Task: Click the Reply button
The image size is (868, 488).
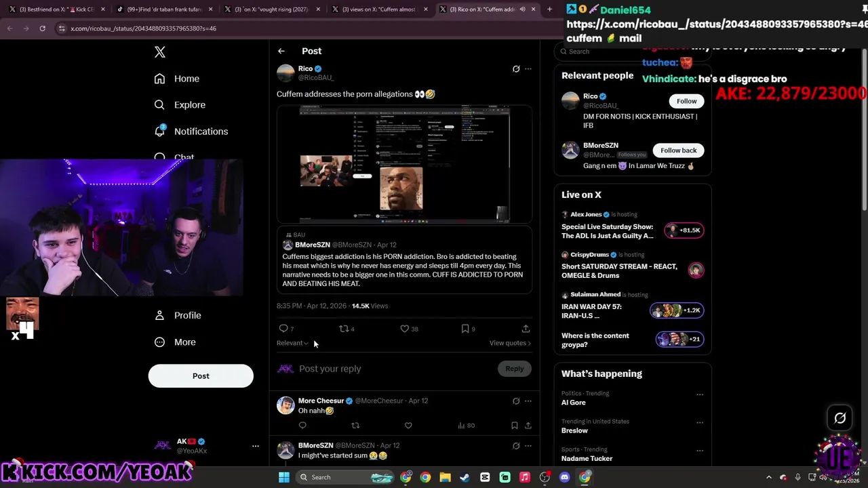Action: (514, 369)
